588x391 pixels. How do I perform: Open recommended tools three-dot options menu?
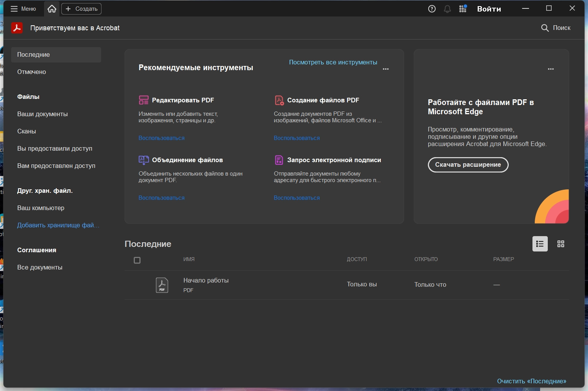tap(385, 69)
